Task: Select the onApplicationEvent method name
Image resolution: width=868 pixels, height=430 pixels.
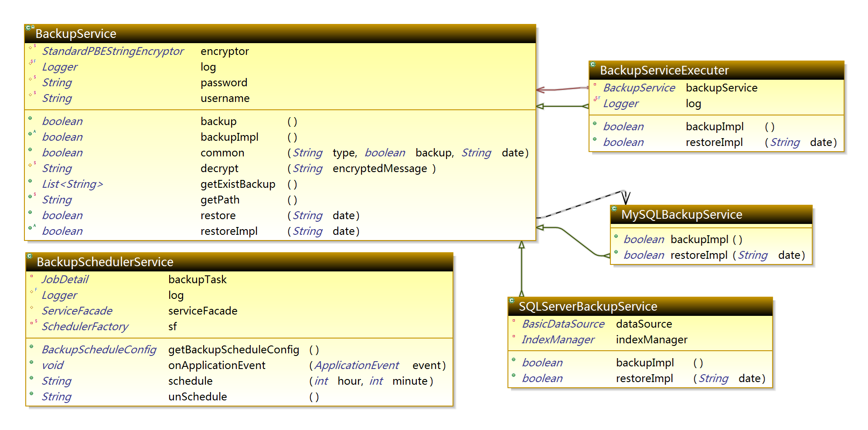Action: tap(217, 366)
